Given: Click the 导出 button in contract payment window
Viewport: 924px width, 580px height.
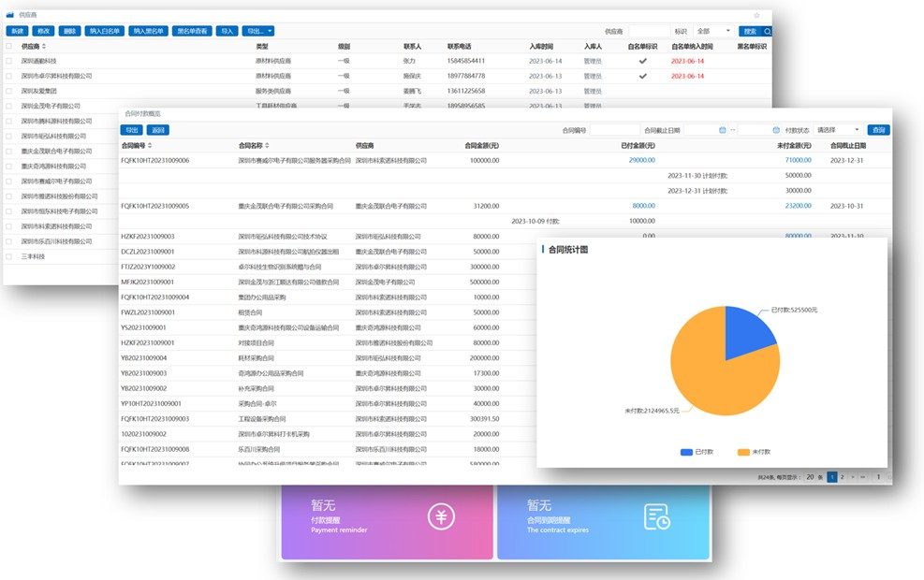Looking at the screenshot, I should point(132,130).
